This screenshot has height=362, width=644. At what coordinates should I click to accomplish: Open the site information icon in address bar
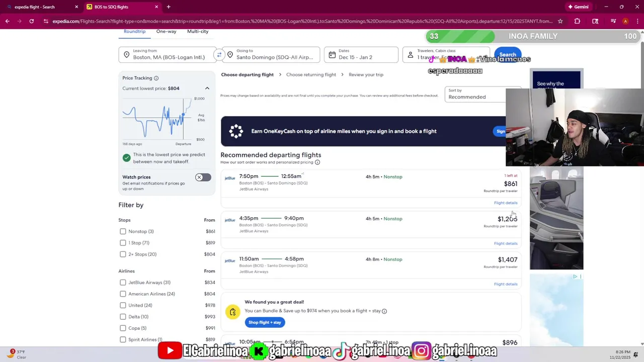tap(46, 21)
